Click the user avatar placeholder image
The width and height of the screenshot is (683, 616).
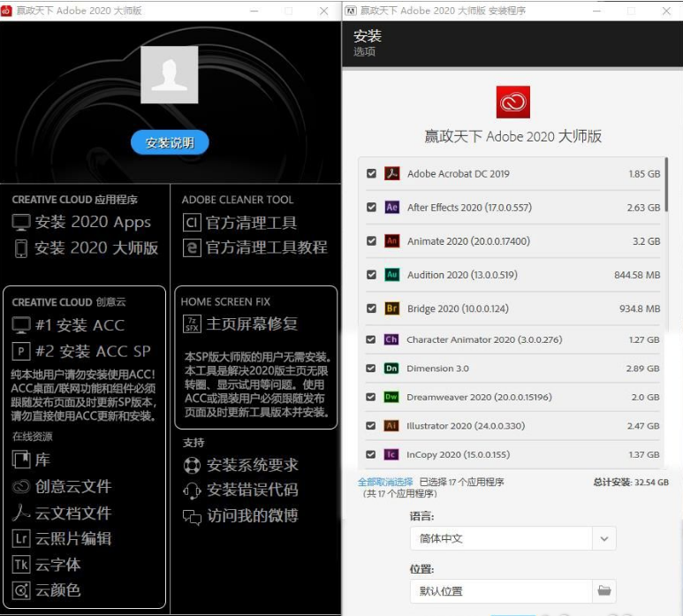click(170, 74)
